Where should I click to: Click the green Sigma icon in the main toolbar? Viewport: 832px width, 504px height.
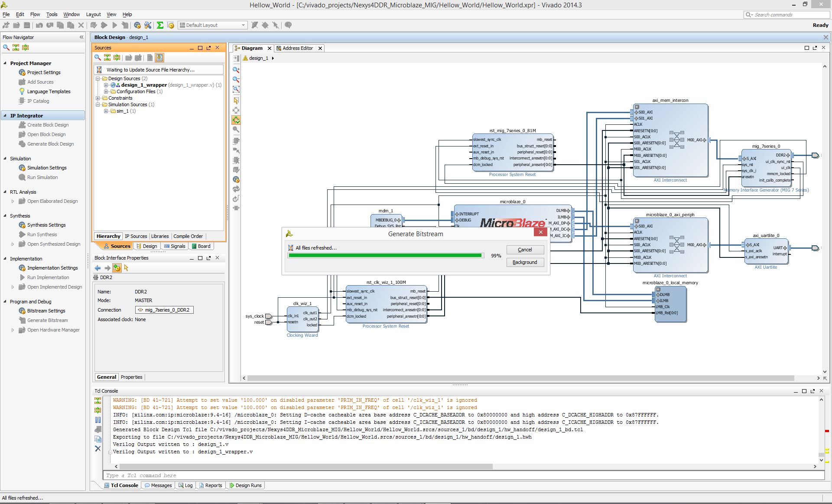pyautogui.click(x=160, y=25)
